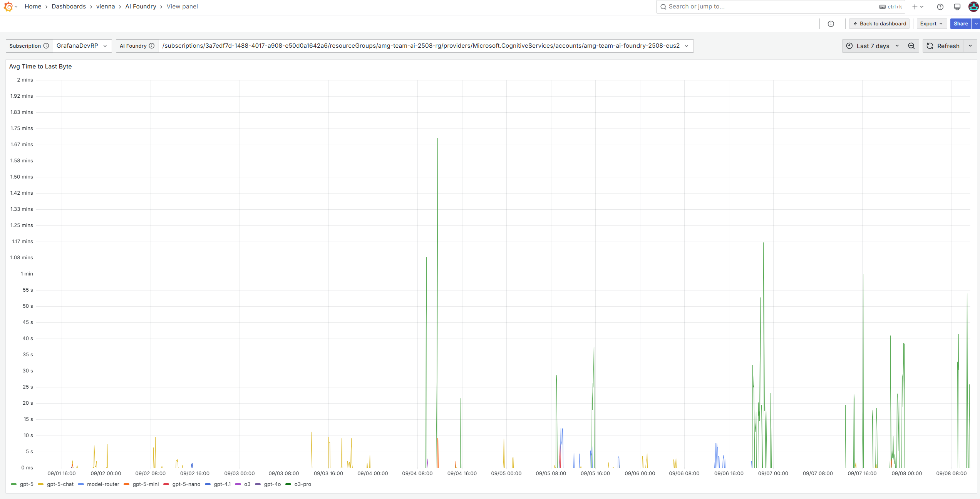This screenshot has width=980, height=499.
Task: Open the help question mark icon
Action: pos(940,7)
